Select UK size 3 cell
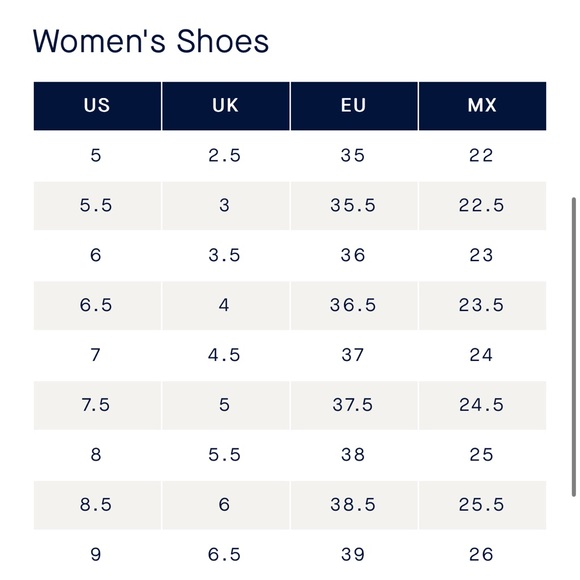Screen dimensions: 580x580 point(226,206)
